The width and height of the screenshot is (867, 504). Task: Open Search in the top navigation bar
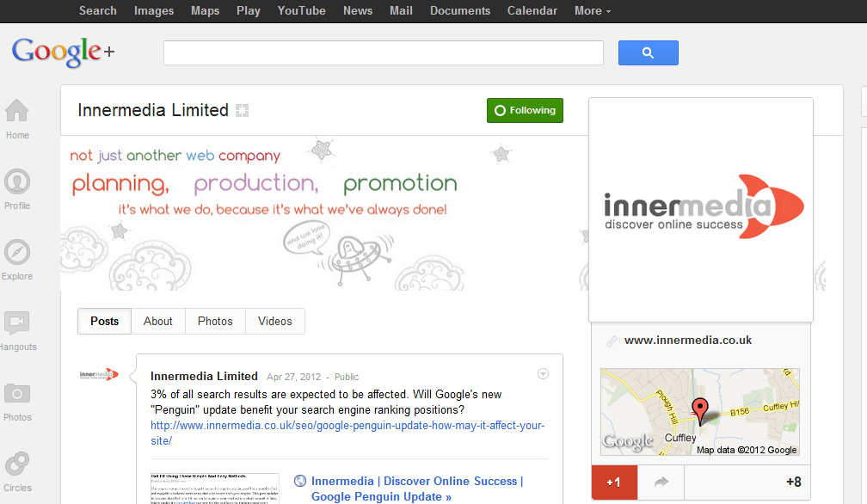click(x=98, y=10)
